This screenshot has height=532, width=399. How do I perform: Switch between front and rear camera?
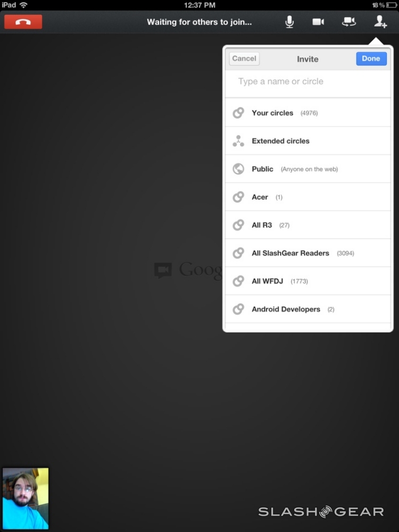click(x=349, y=22)
